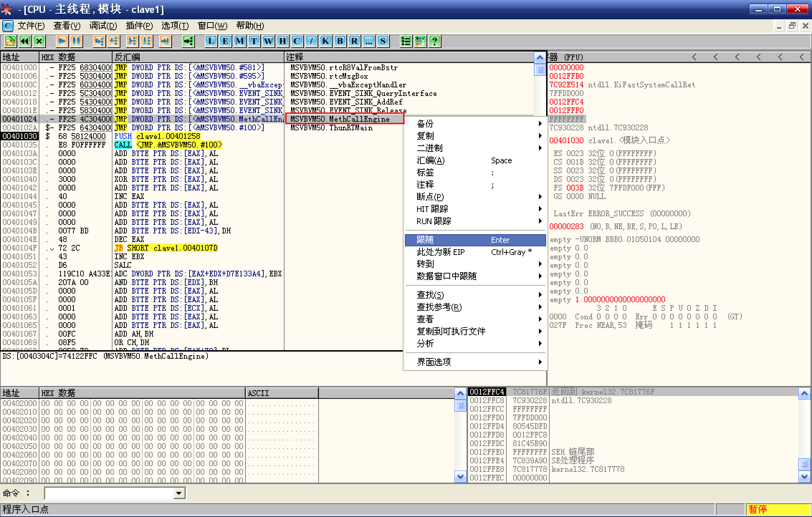Click the Restart program rewind icon
The width and height of the screenshot is (812, 517).
pyautogui.click(x=25, y=41)
